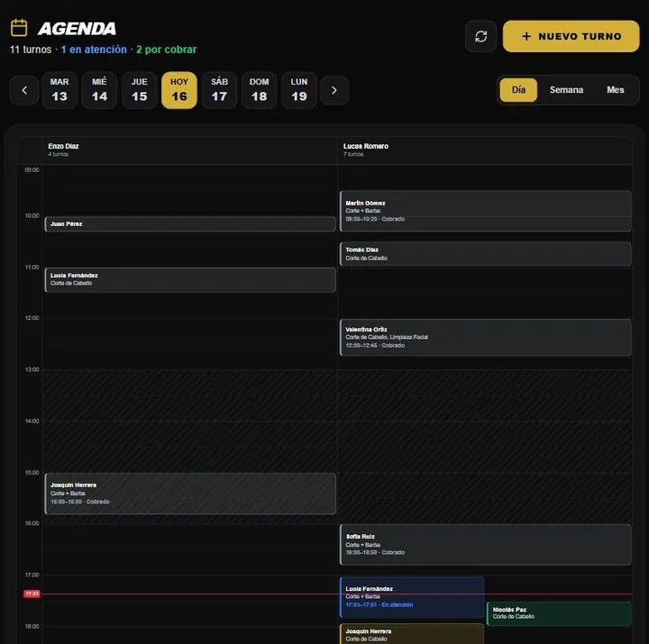The height and width of the screenshot is (644, 649).
Task: Select Wednesday MIÉ 14
Action: coord(99,90)
